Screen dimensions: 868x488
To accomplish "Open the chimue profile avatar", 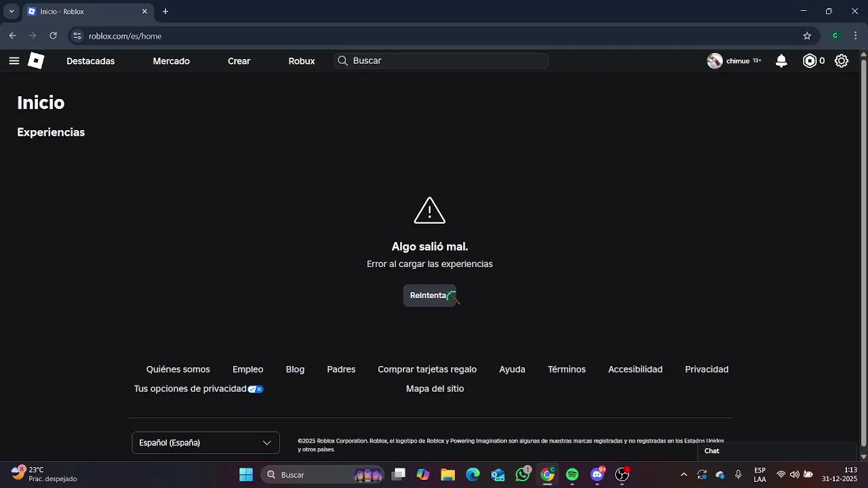I will pyautogui.click(x=715, y=61).
